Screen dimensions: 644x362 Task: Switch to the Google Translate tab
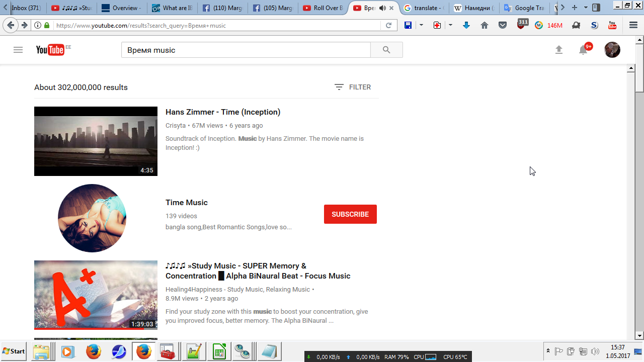point(525,8)
